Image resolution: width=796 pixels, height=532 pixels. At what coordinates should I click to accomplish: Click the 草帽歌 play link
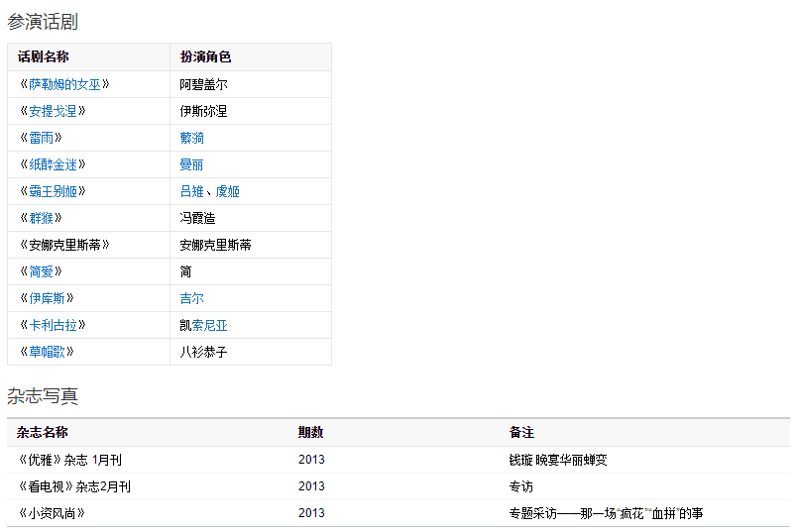[x=52, y=352]
